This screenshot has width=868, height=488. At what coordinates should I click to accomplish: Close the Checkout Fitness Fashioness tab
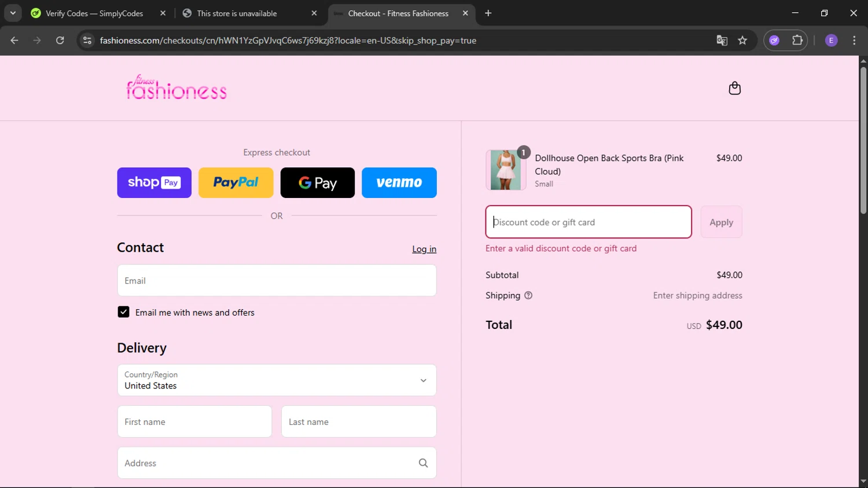(x=465, y=13)
